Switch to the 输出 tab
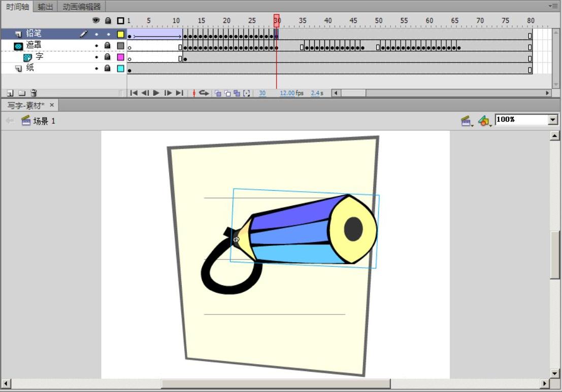This screenshot has width=562, height=392. (45, 7)
